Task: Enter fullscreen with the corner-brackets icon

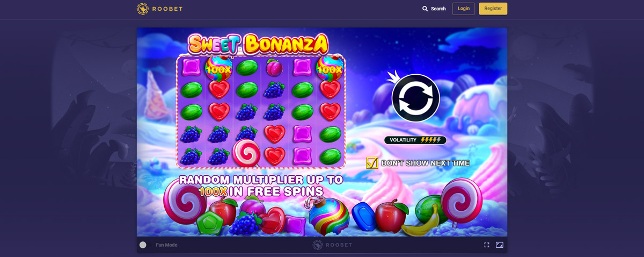Action: pos(487,245)
